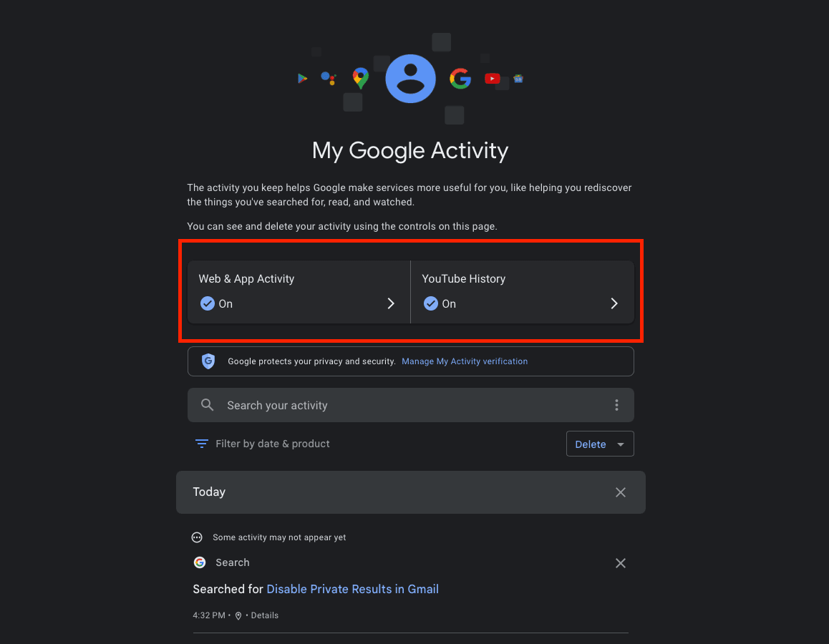Viewport: 829px width, 644px height.
Task: Click the Google Assistant icon
Action: (329, 78)
